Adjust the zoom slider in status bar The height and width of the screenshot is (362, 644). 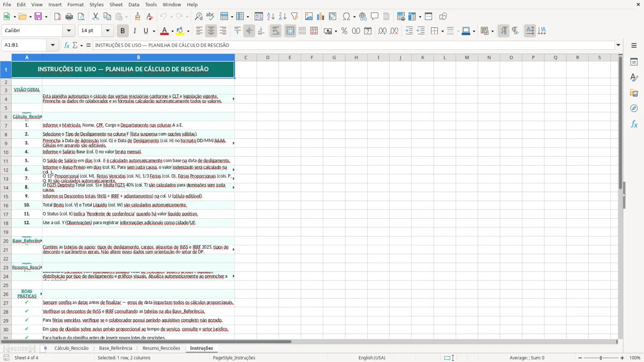[x=601, y=358]
